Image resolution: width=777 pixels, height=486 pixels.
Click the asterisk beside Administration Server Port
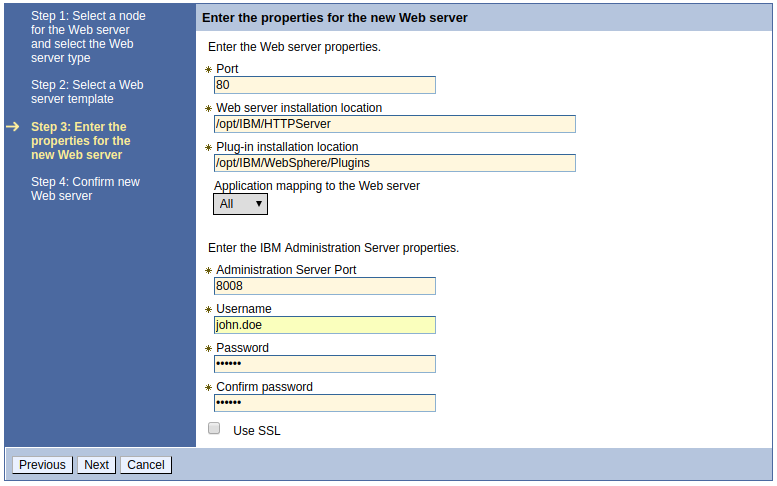(209, 270)
